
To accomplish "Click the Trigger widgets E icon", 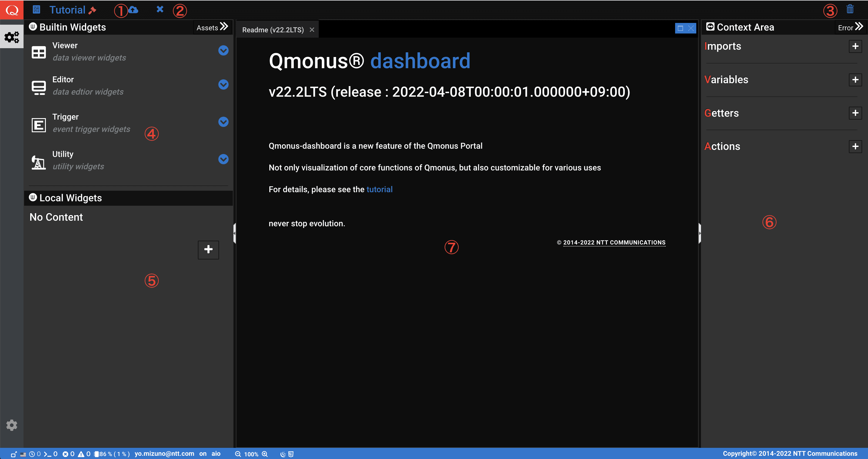I will [39, 125].
